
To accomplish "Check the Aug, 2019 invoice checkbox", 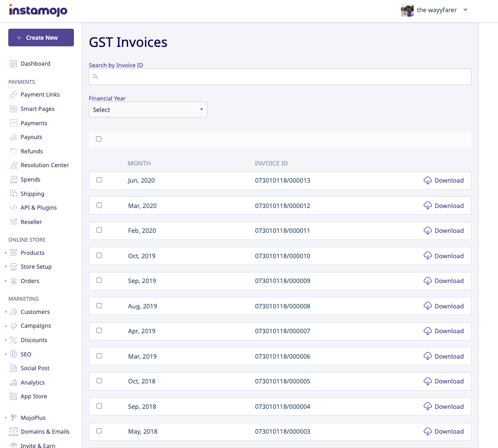I will pos(99,306).
